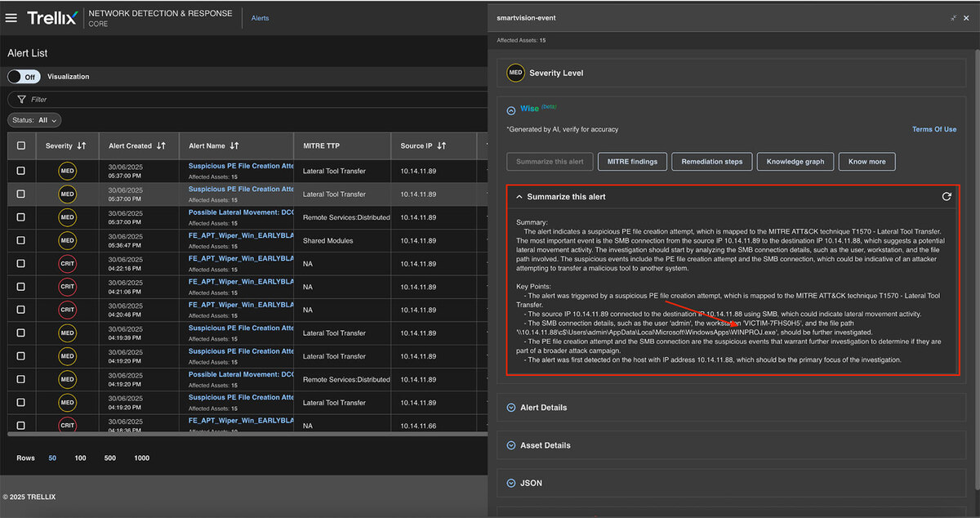Tick the checkbox for the 05:36:47 PM alert
This screenshot has height=518, width=980.
pyautogui.click(x=20, y=240)
